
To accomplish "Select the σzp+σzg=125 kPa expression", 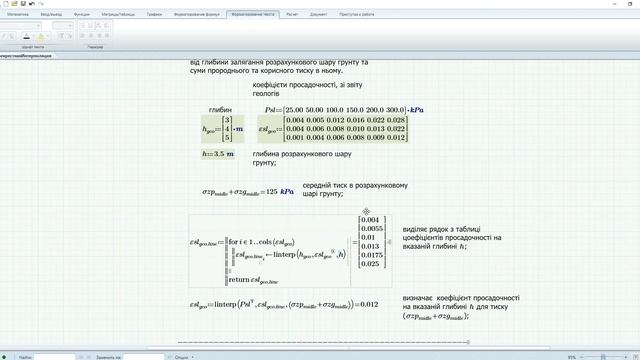I will (x=248, y=192).
